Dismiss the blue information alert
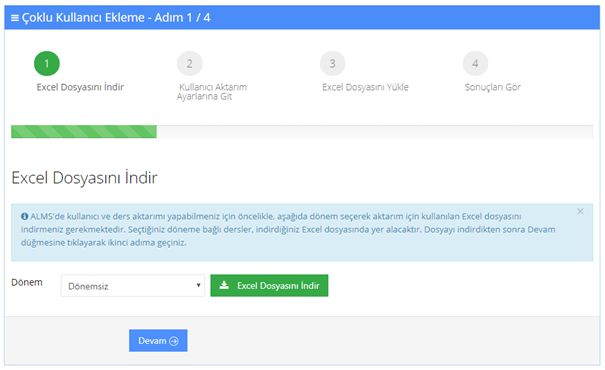This screenshot has width=605, height=370. [x=580, y=211]
